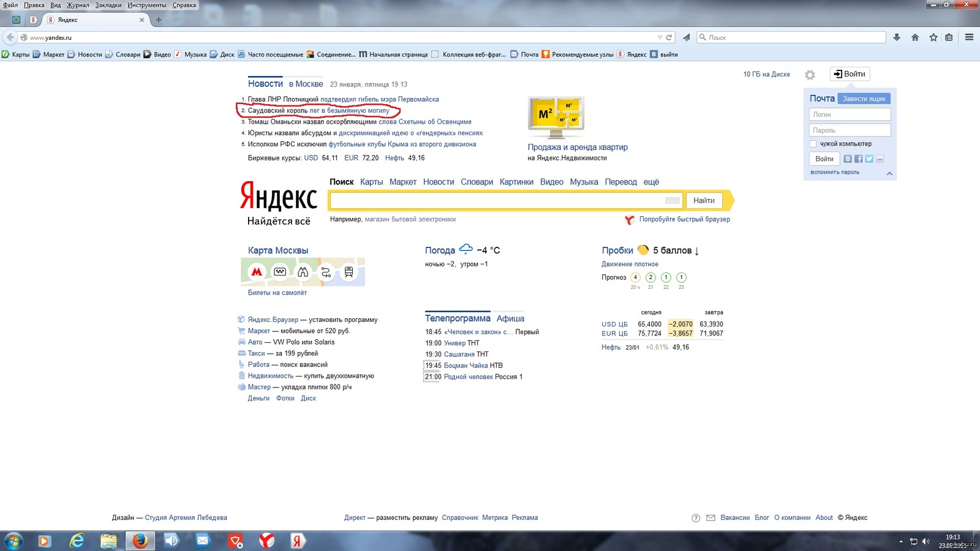Screen dimensions: 980x551
Task: Sign in using the Twitter icon
Action: tap(869, 159)
